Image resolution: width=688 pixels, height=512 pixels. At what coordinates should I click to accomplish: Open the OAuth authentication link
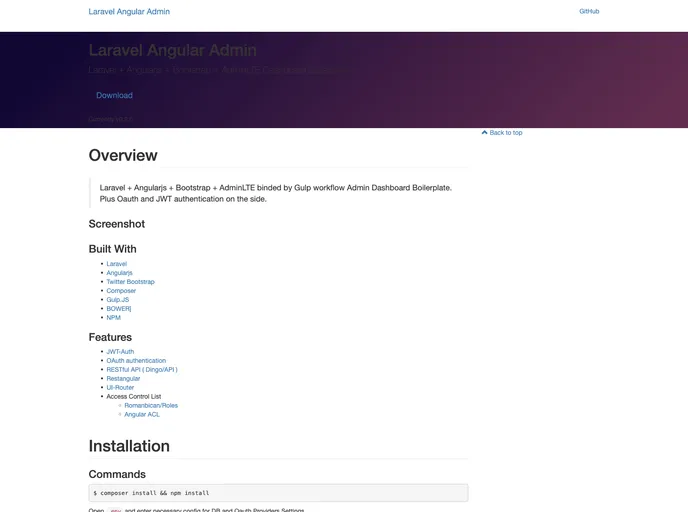tap(136, 361)
